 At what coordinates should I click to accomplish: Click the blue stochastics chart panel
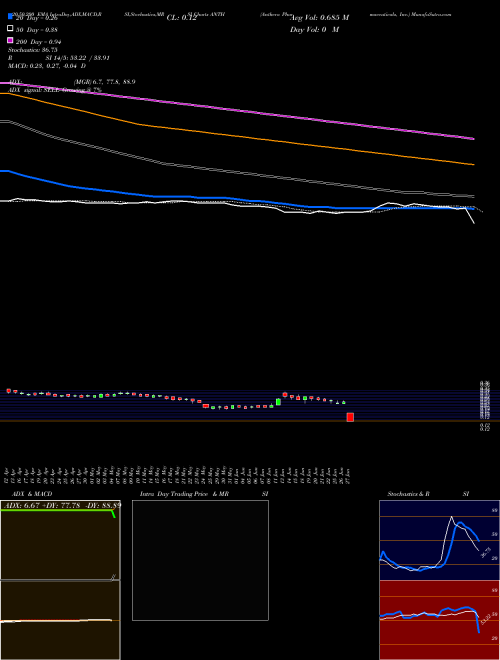[439, 540]
